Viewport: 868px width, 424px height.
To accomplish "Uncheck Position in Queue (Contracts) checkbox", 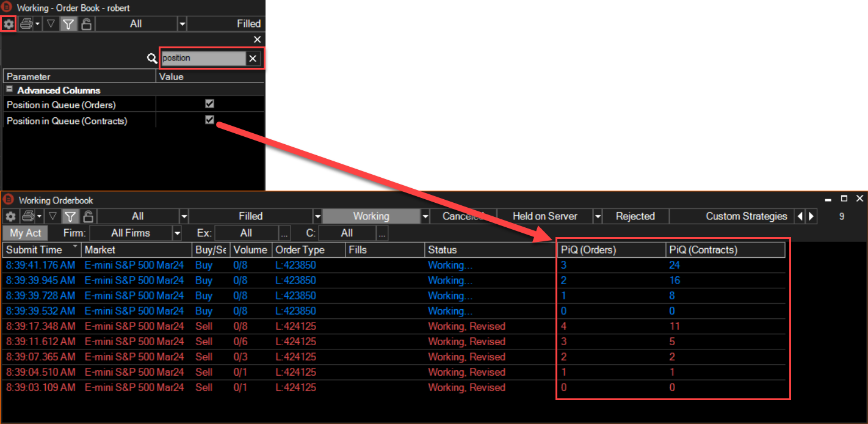I will coord(210,120).
